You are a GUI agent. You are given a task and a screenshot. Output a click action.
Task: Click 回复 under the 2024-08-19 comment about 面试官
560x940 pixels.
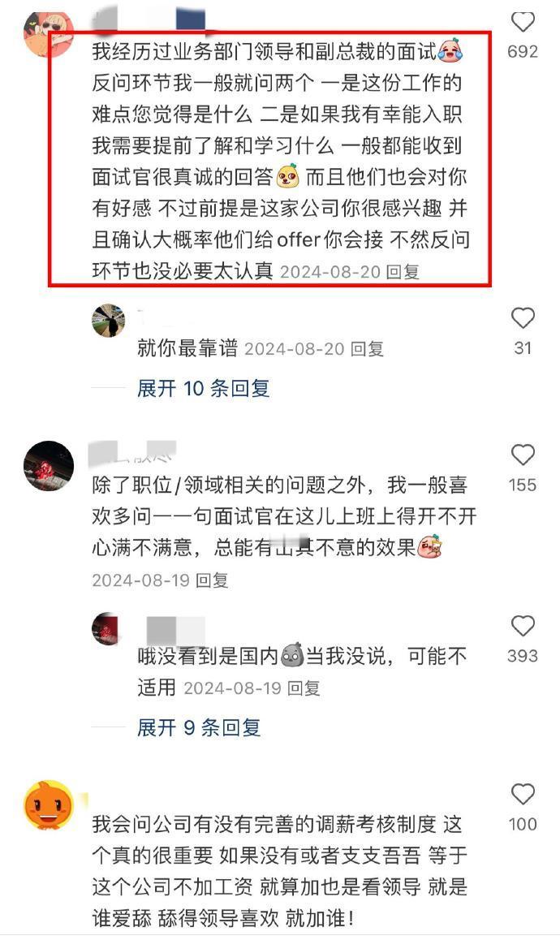[x=213, y=580]
